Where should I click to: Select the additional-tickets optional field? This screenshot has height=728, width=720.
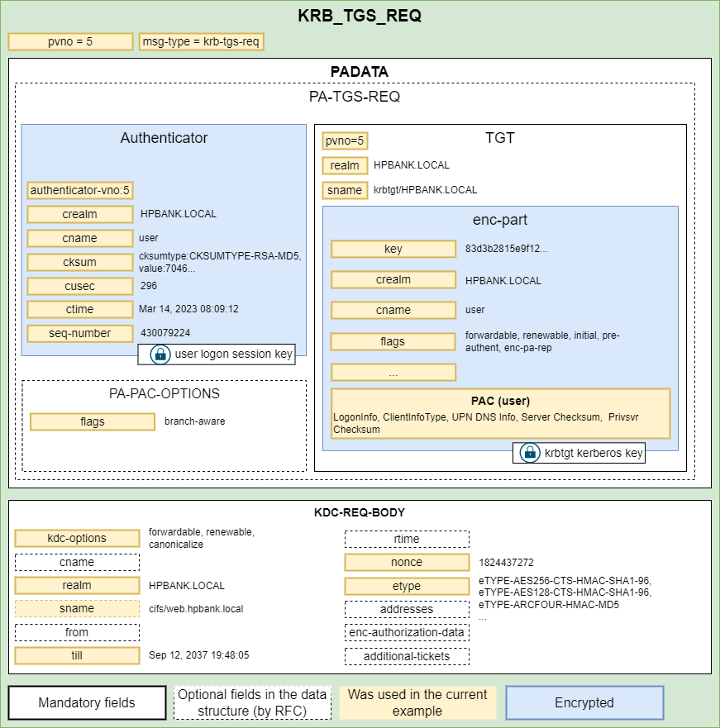pyautogui.click(x=407, y=656)
